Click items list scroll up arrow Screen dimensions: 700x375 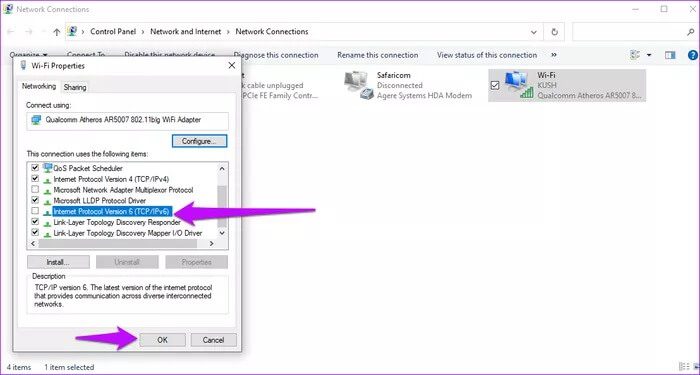222,168
